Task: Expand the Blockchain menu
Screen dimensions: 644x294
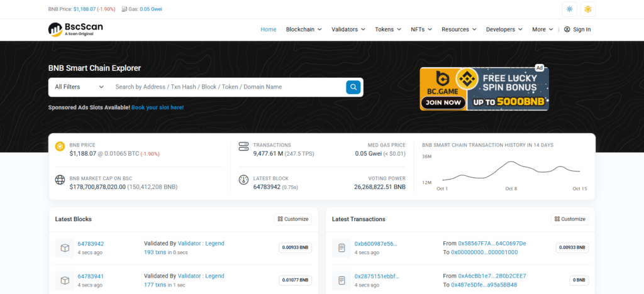Action: tap(304, 30)
